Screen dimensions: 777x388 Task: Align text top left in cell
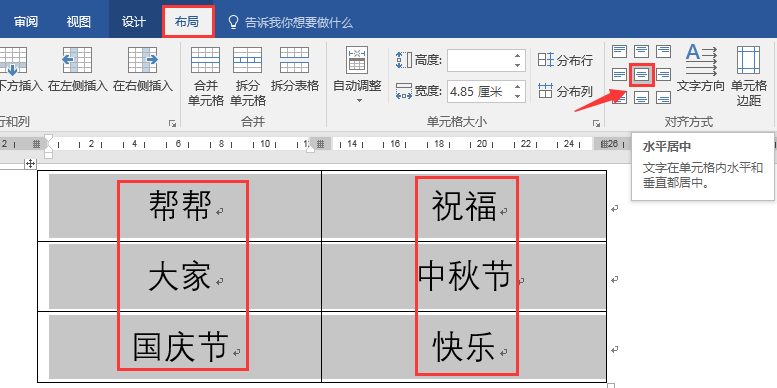pyautogui.click(x=619, y=51)
